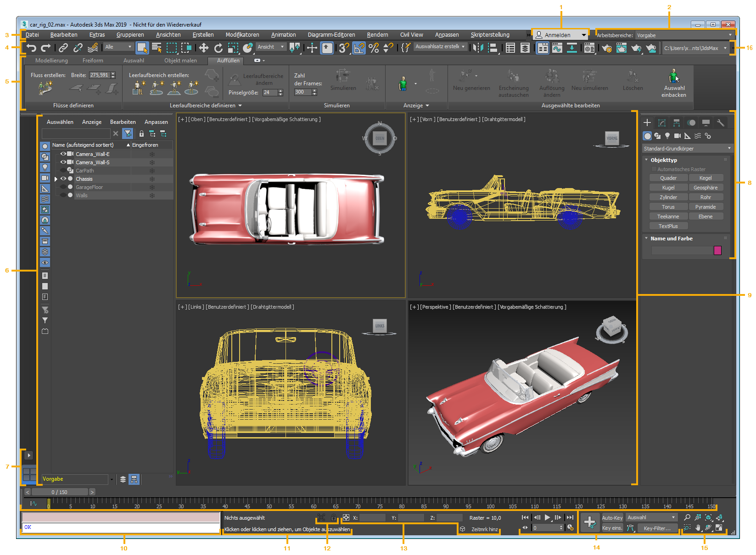The height and width of the screenshot is (555, 756).
Task: Open the Rendern menu
Action: tap(377, 35)
